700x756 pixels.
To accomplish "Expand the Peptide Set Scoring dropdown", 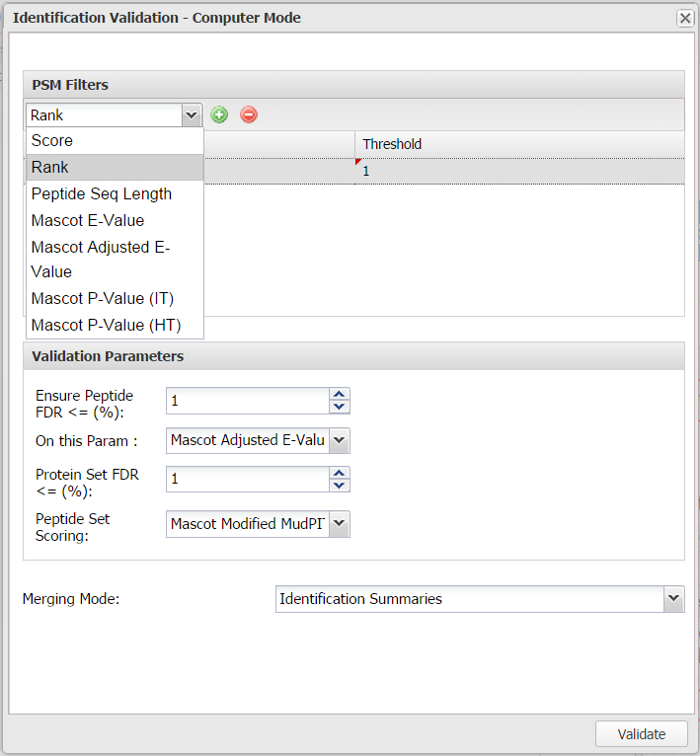I will click(x=339, y=524).
